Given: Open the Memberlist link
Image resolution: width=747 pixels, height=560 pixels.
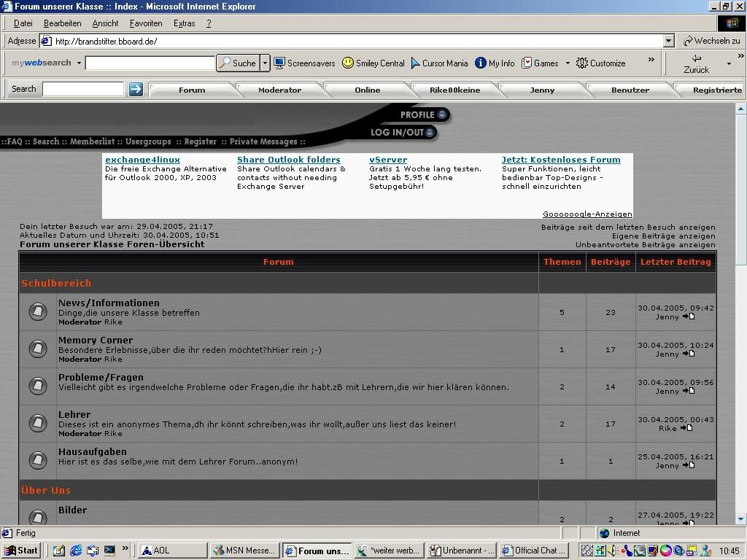Looking at the screenshot, I should coord(93,141).
